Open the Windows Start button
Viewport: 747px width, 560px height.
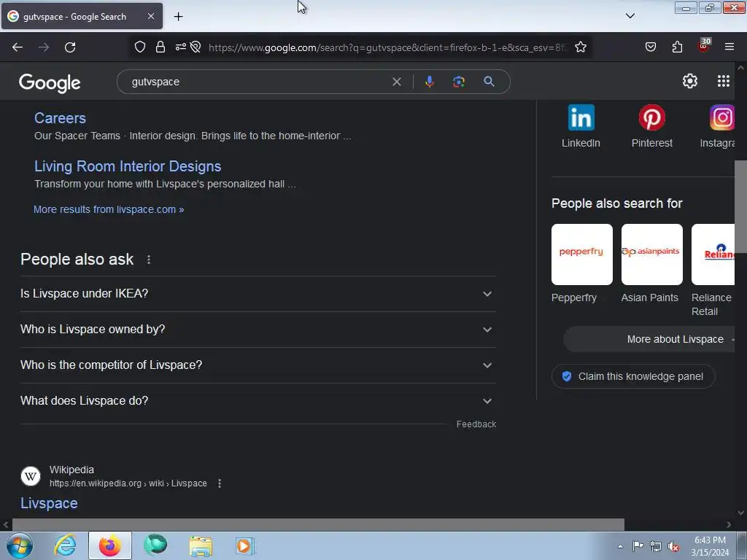click(x=20, y=545)
